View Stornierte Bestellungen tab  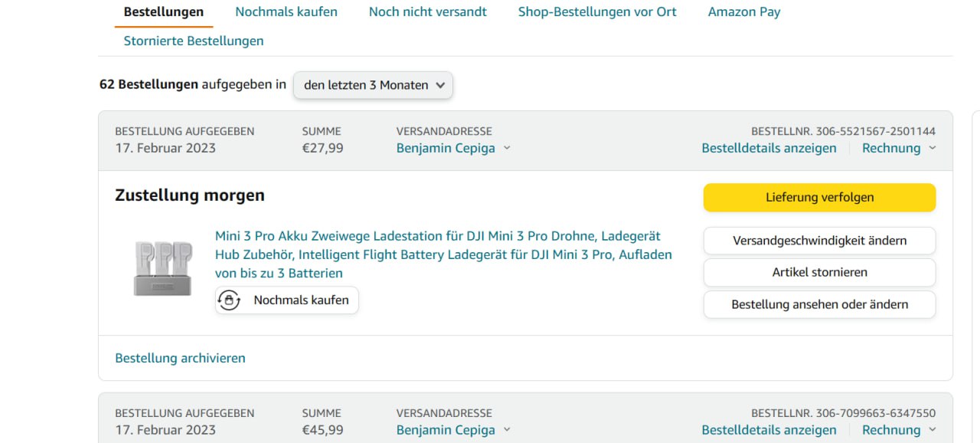tap(194, 41)
